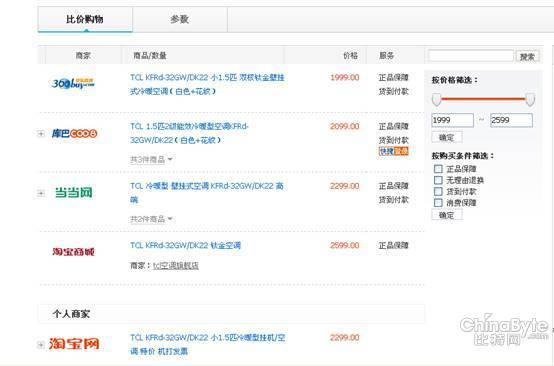Click the maximum price field 2599
Viewport: 554px width, 366px height.
511,120
